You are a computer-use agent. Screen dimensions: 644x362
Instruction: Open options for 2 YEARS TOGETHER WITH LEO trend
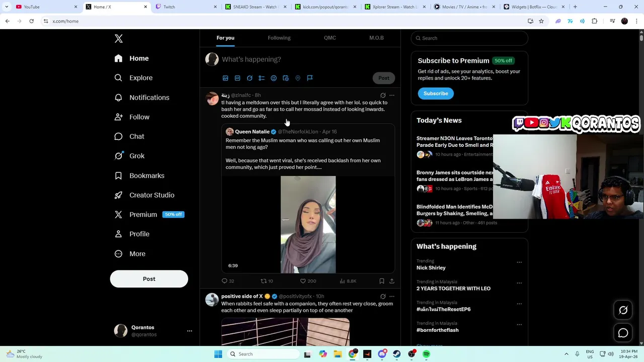[519, 283]
